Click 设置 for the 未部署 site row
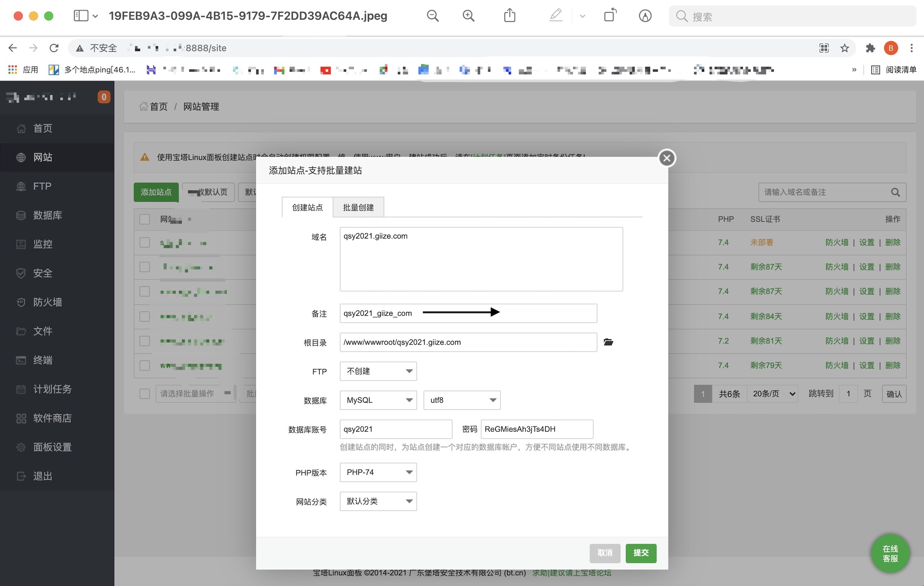Image resolution: width=924 pixels, height=586 pixels. [x=867, y=242]
